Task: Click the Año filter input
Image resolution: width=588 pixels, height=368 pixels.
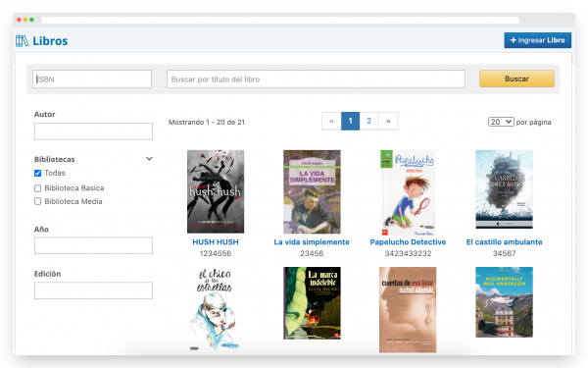Action: tap(93, 245)
